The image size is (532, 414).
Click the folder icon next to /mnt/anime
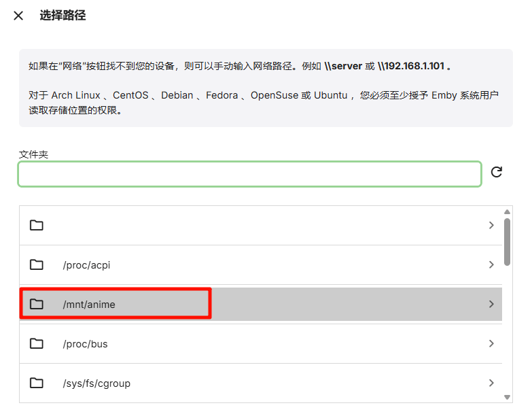pos(37,304)
